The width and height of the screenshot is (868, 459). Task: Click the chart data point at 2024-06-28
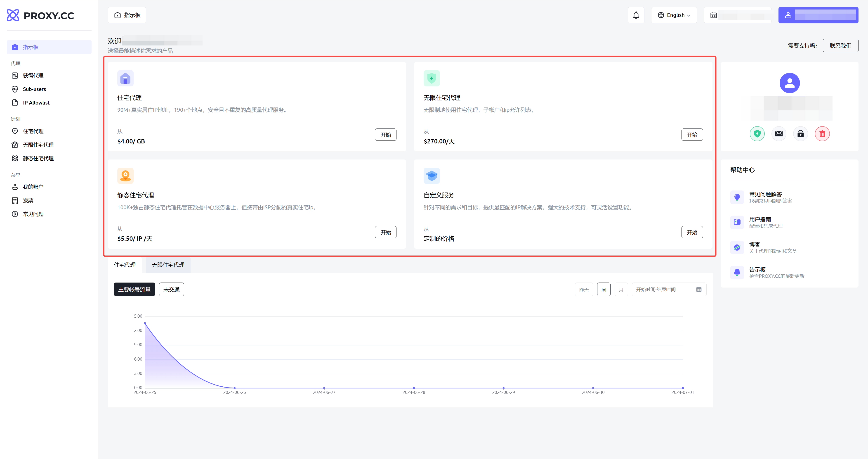click(x=414, y=388)
